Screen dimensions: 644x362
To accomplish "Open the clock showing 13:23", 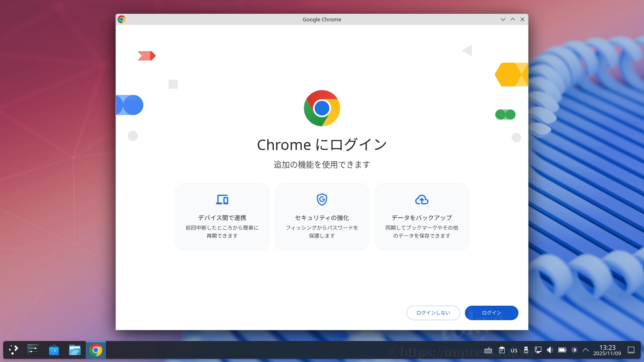I will point(607,350).
